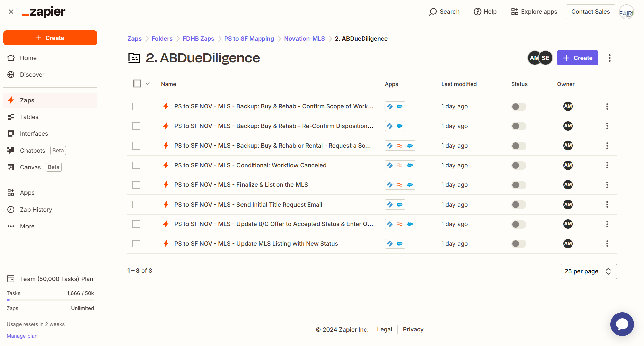Click the SE member avatar in header
Viewport: 644px width, 346px height.
pos(546,58)
